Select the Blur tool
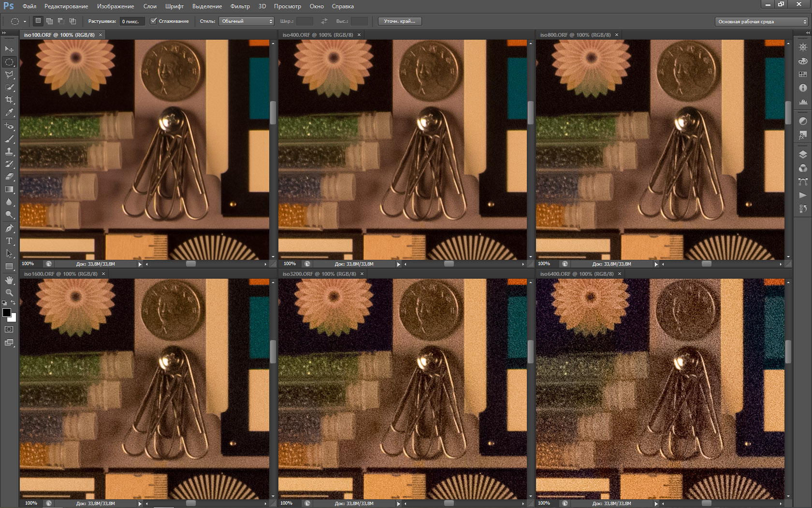 [x=9, y=202]
